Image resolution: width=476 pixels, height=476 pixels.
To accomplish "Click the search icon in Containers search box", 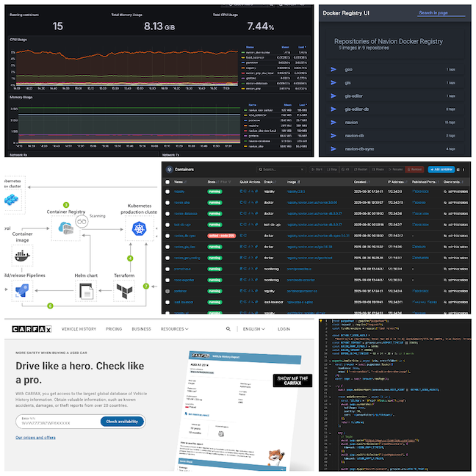I will (x=260, y=170).
